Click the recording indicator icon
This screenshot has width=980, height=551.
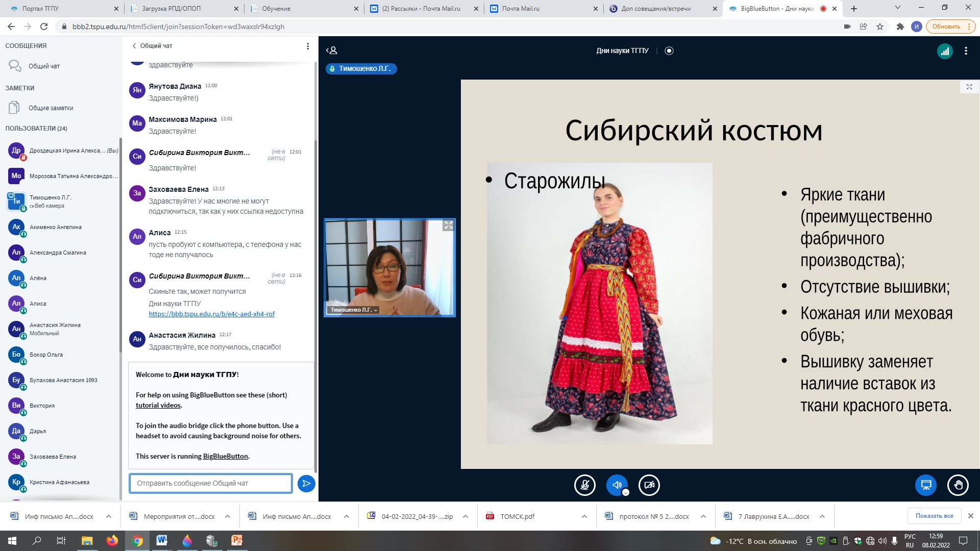pyautogui.click(x=669, y=51)
